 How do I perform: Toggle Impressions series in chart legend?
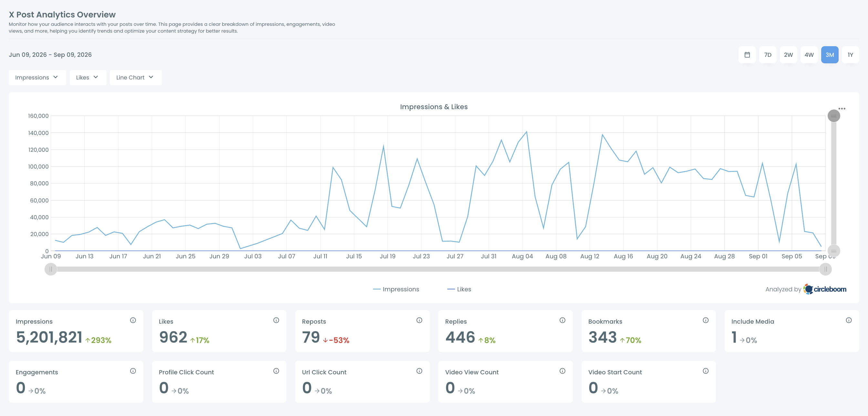[396, 289]
